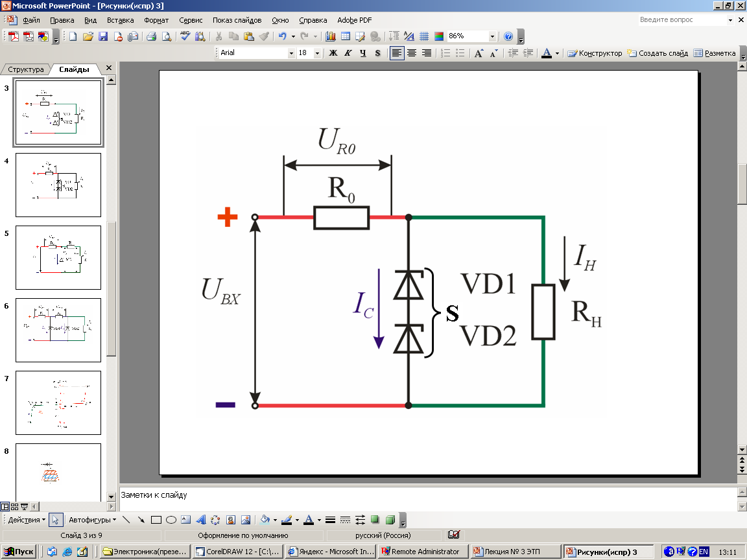The width and height of the screenshot is (747, 560).
Task: Open the Adobe PDF menu
Action: 355,20
